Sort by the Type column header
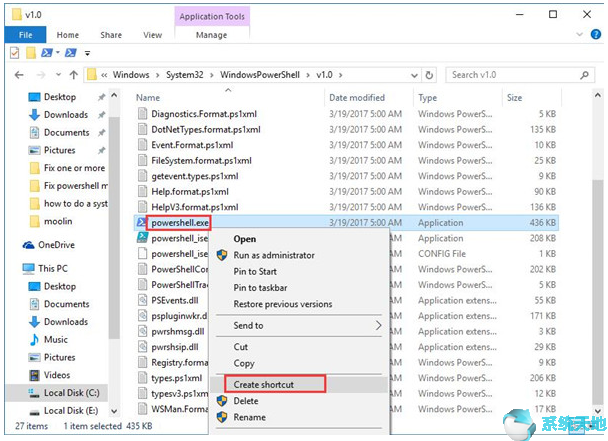This screenshot has width=608, height=441. [x=427, y=98]
